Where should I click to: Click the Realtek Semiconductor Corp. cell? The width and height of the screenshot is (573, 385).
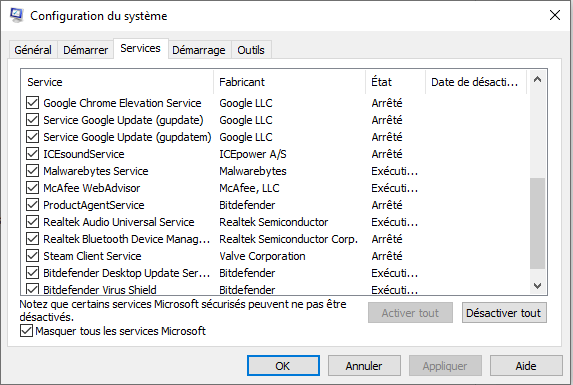(x=288, y=239)
